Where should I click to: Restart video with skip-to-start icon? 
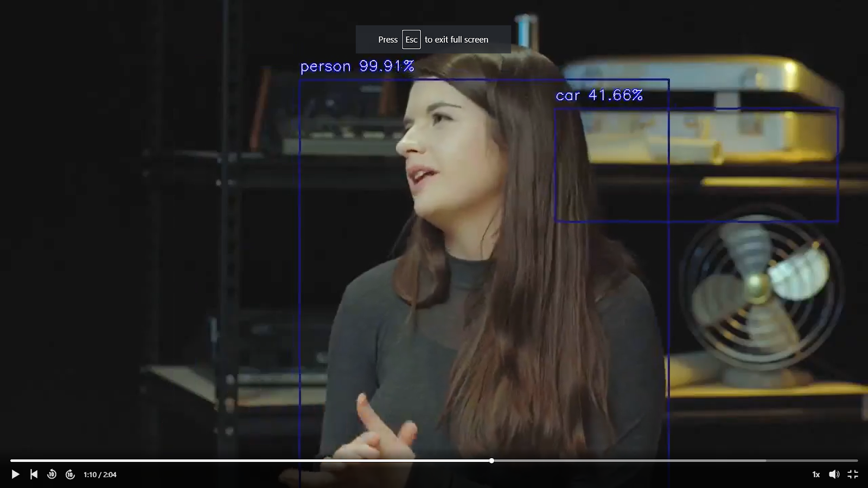point(34,474)
